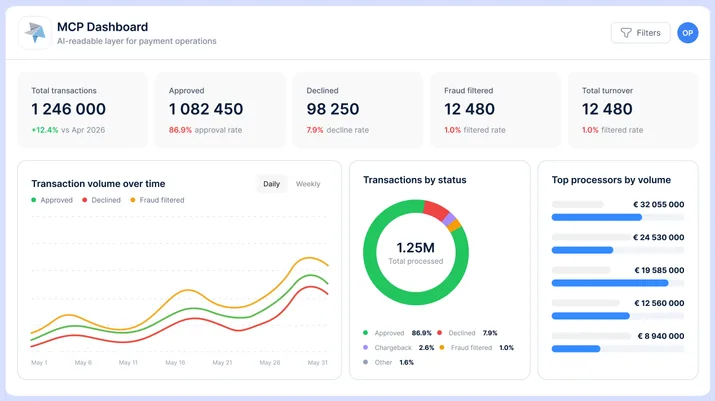Click the AI-readable layer for payment operations subtitle
Image resolution: width=715 pixels, height=401 pixels.
(x=136, y=41)
